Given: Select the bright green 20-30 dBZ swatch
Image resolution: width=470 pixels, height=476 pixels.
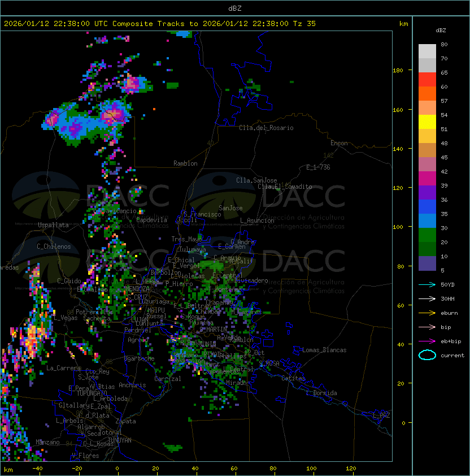Looking at the screenshot, I should (x=427, y=235).
